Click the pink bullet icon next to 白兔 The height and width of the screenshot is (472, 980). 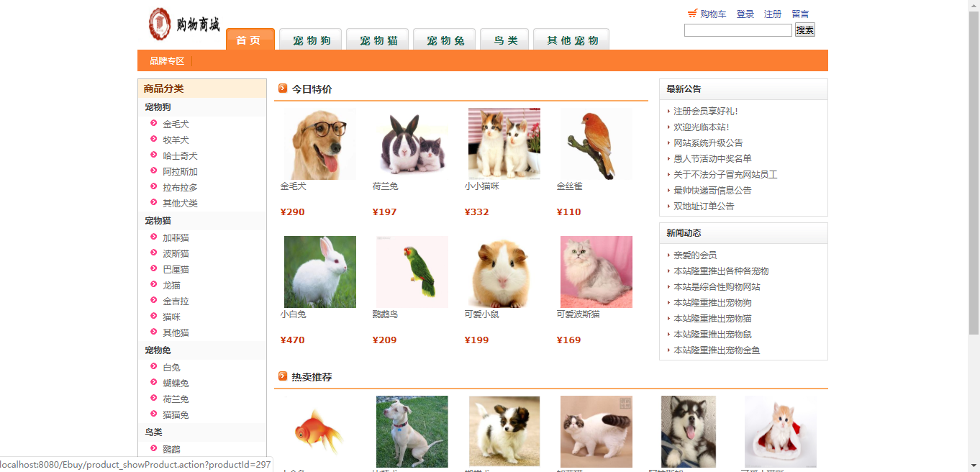[154, 366]
